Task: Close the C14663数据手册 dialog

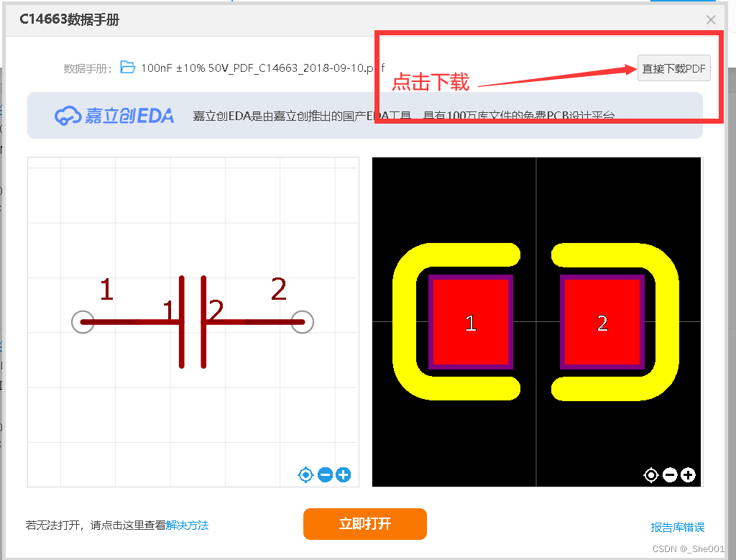Action: (x=711, y=19)
